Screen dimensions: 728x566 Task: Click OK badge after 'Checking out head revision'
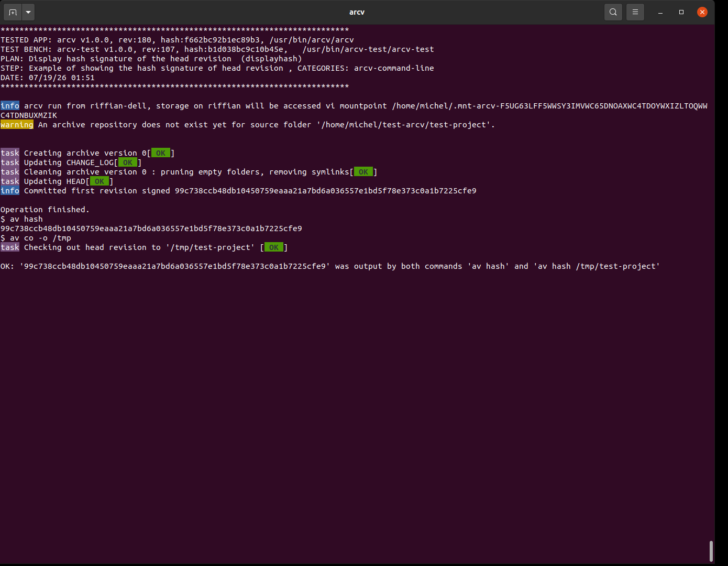tap(274, 247)
